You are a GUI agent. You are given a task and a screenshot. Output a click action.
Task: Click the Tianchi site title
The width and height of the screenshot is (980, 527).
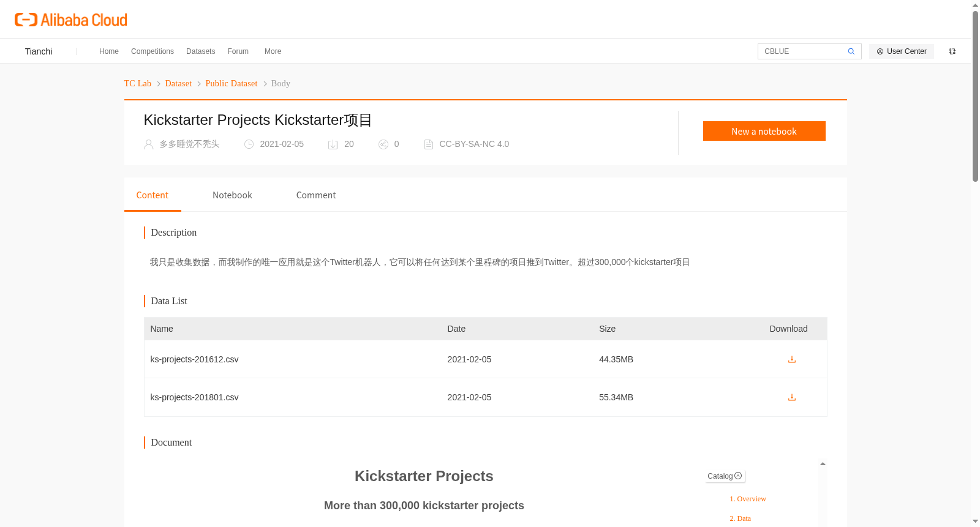coord(39,51)
